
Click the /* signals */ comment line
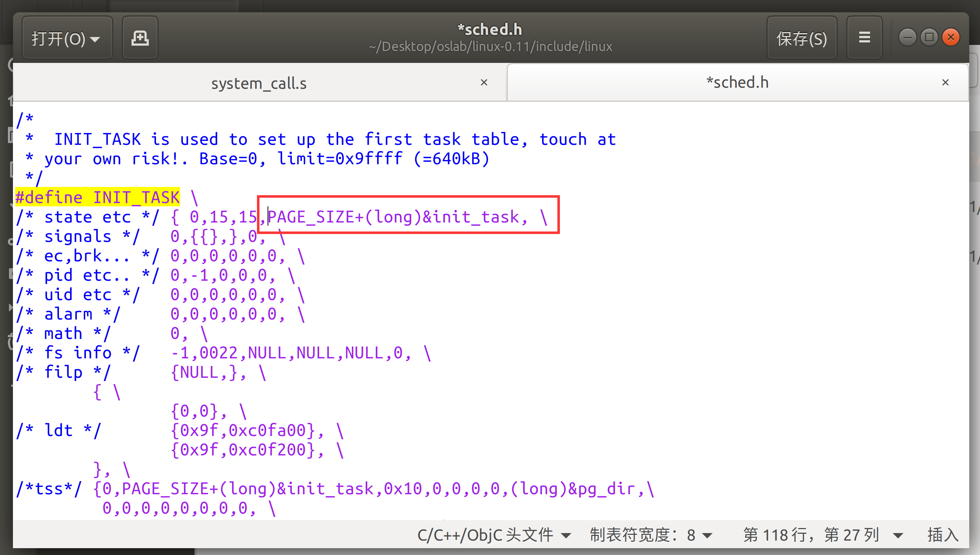pos(151,237)
